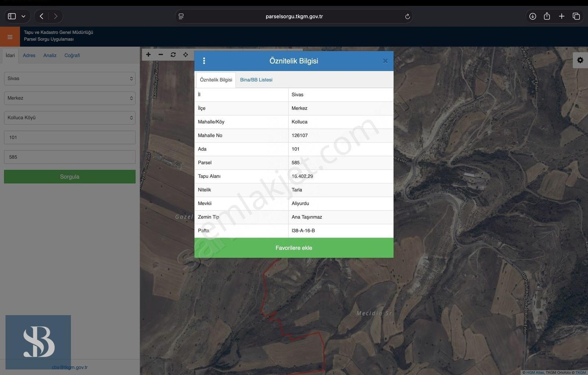
Task: Click the parcel number field containing 585
Action: (70, 157)
